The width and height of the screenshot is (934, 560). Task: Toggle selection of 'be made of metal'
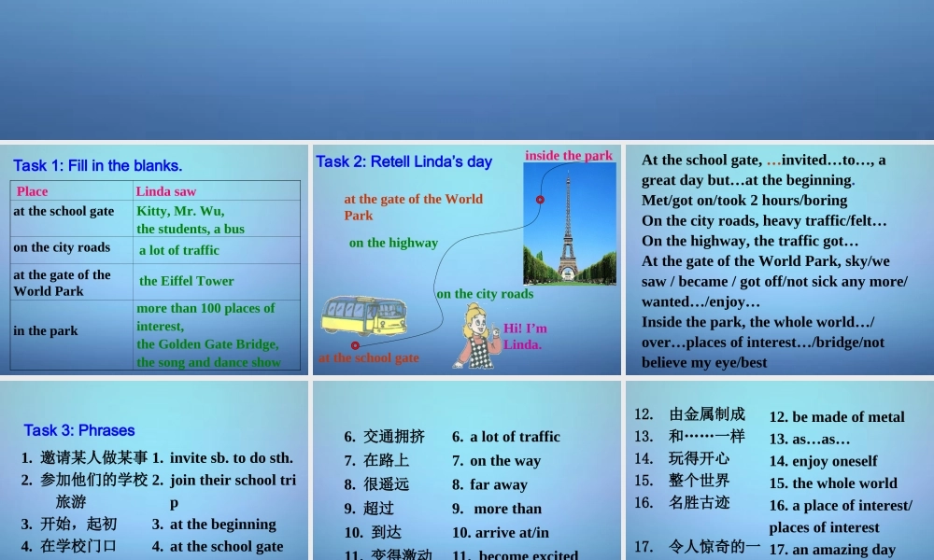[836, 417]
